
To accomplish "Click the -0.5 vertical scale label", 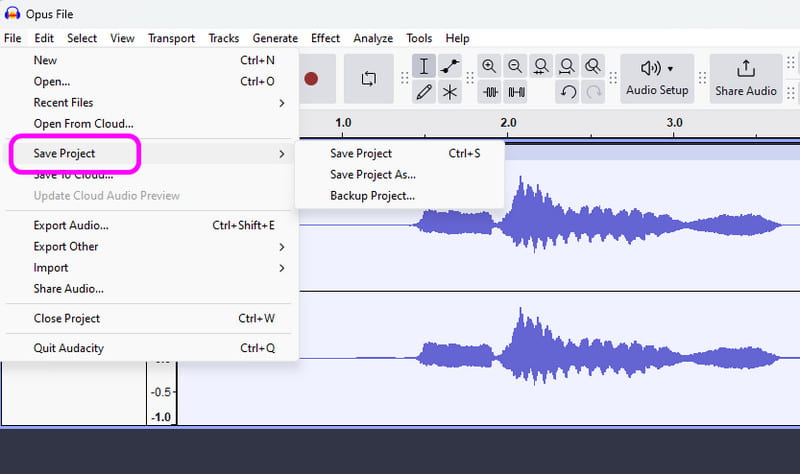I will 161,392.
